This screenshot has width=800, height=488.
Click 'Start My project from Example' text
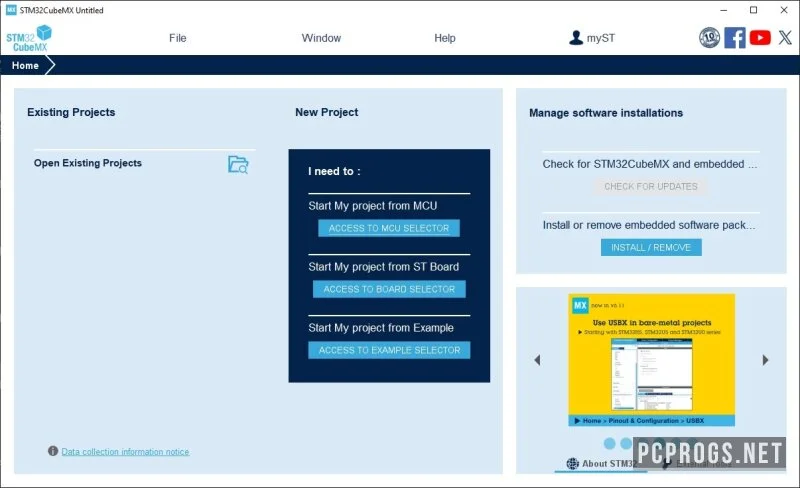(381, 328)
